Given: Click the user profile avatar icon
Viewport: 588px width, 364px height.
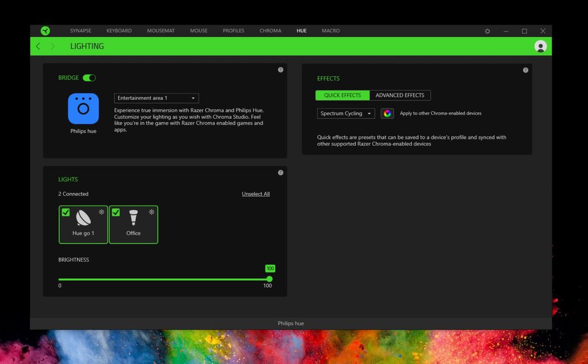Looking at the screenshot, I should click(540, 46).
